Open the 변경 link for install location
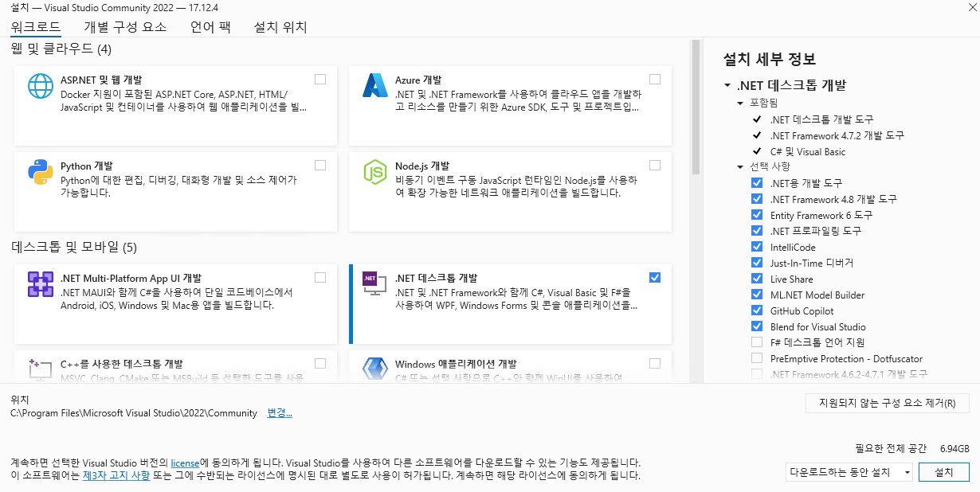The width and height of the screenshot is (980, 492). click(279, 412)
